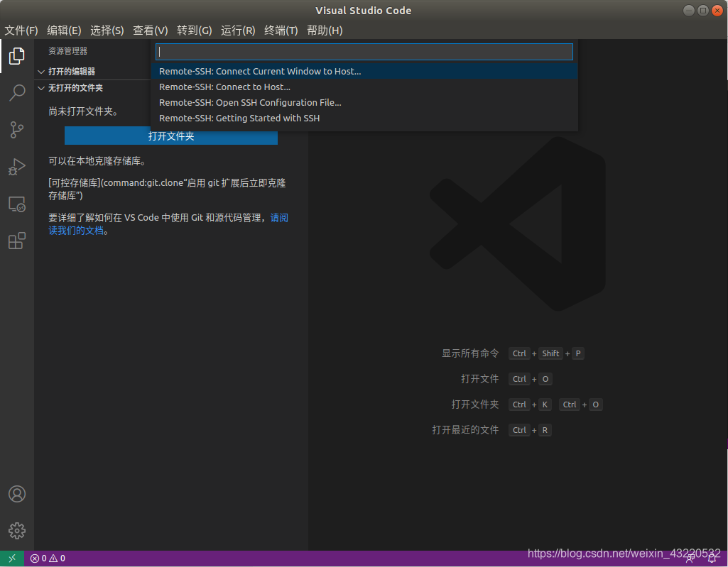Click the green remote window indicator
728x567 pixels.
pyautogui.click(x=12, y=558)
